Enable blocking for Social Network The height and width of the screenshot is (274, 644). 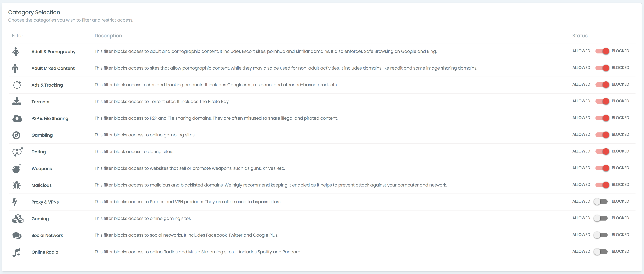pyautogui.click(x=600, y=235)
